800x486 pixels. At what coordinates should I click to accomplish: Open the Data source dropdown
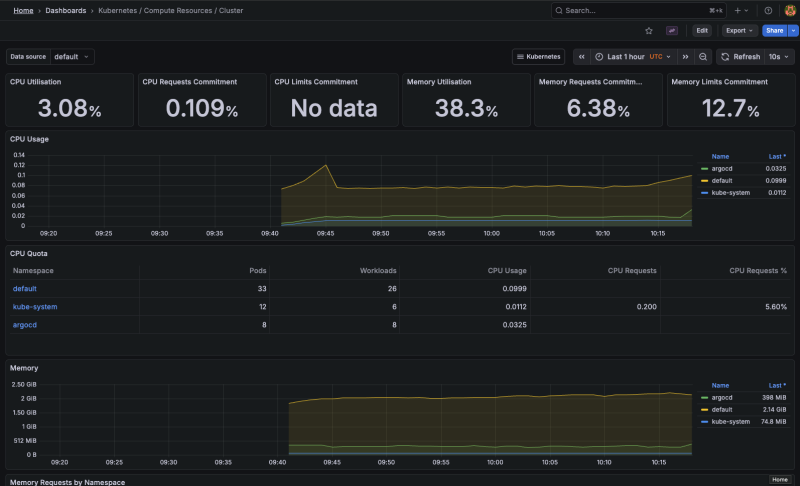pos(72,57)
